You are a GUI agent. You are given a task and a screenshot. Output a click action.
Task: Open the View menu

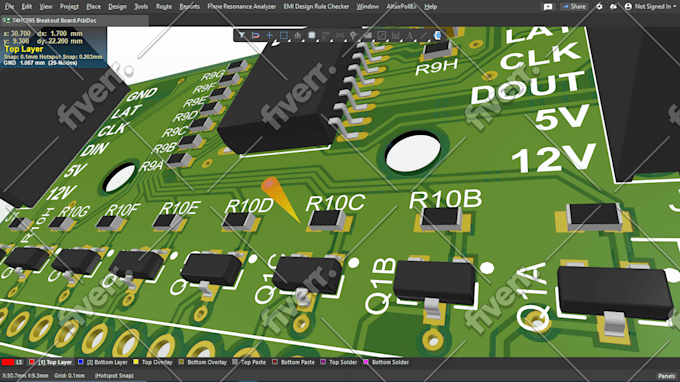point(46,7)
